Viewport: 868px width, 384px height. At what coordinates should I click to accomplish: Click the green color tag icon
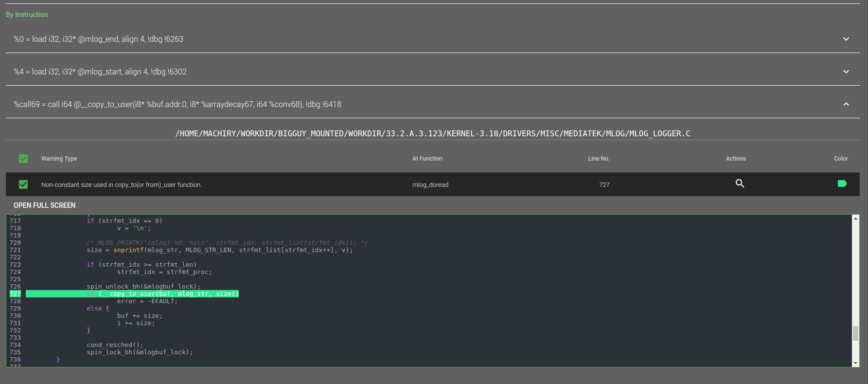(x=842, y=183)
